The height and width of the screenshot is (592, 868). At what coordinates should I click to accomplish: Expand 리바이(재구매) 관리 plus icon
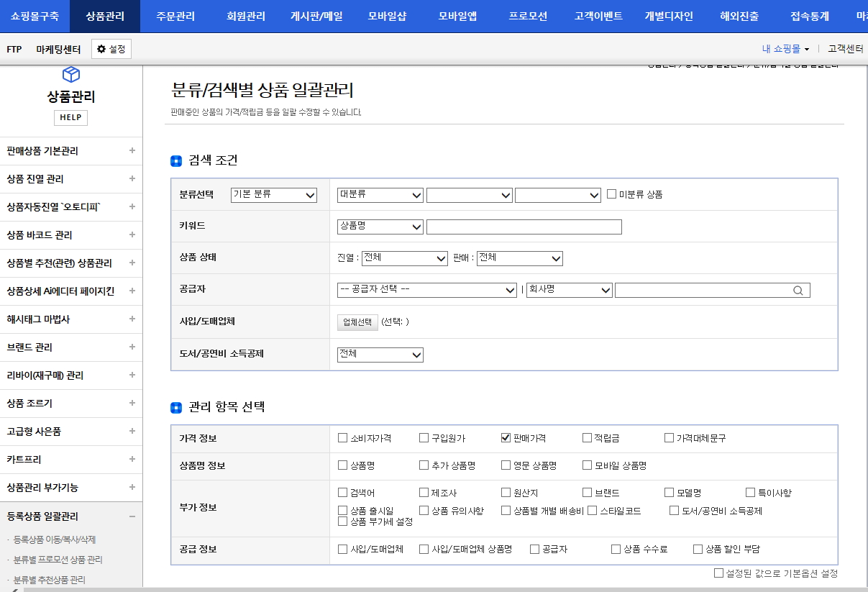point(132,375)
